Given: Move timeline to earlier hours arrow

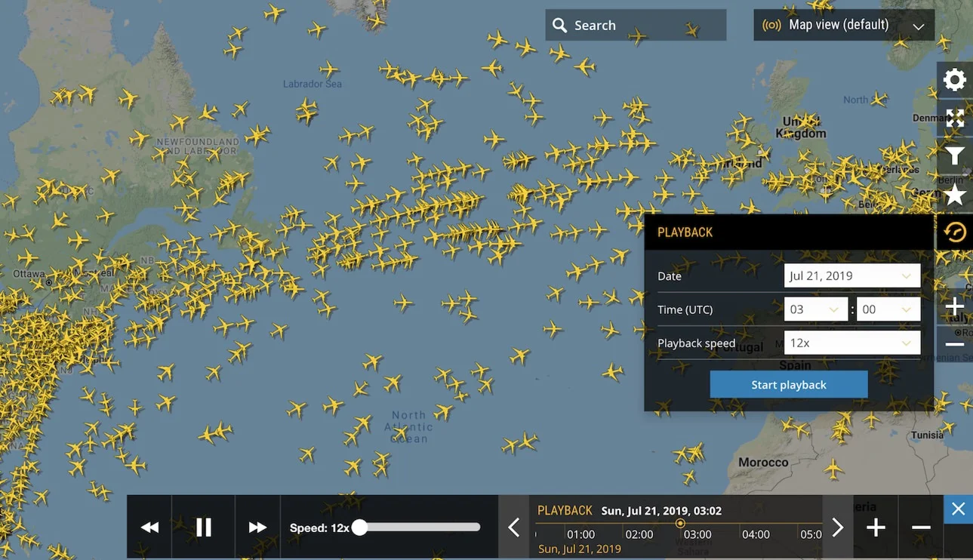Looking at the screenshot, I should (x=514, y=528).
